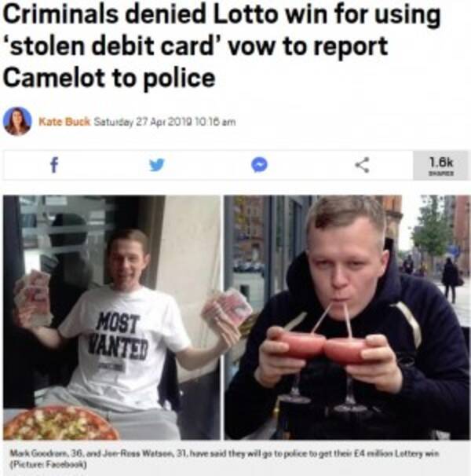Open the right photo of man drinking cocktails
The height and width of the screenshot is (476, 471).
[347, 317]
